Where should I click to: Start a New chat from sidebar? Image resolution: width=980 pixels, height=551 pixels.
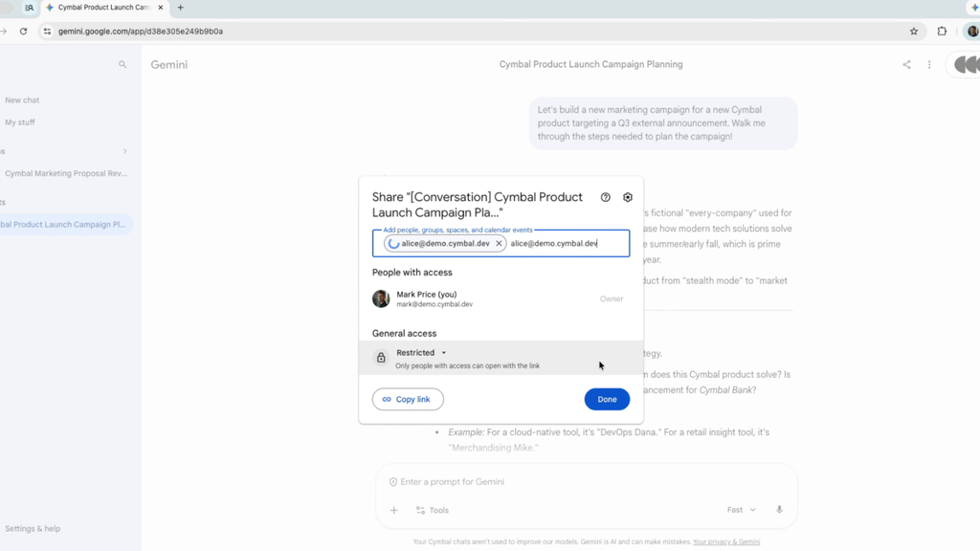(22, 99)
